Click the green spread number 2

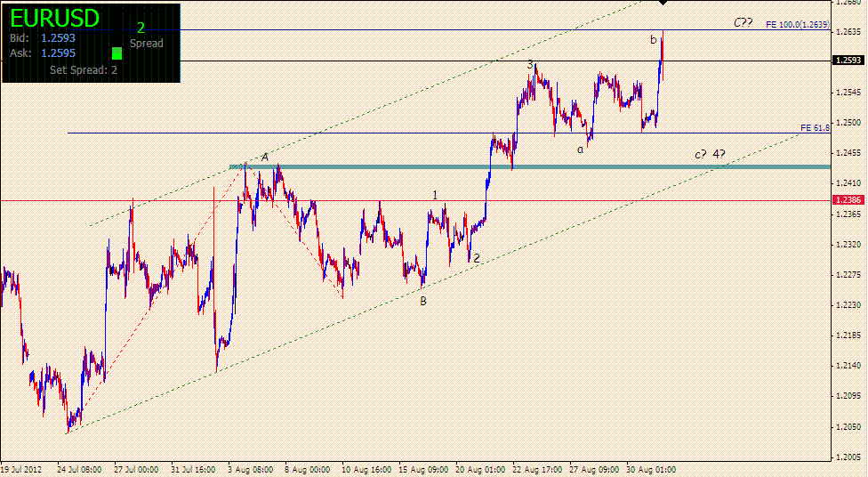click(141, 28)
